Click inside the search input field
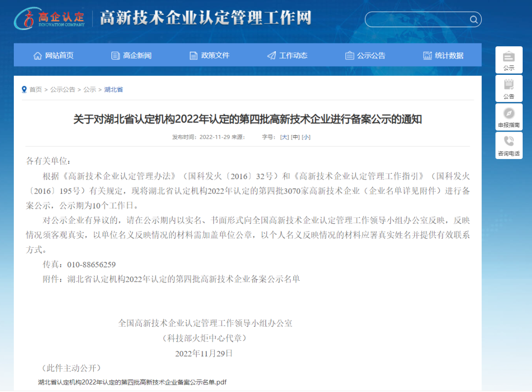Image resolution: width=532 pixels, height=392 pixels. pos(416,20)
